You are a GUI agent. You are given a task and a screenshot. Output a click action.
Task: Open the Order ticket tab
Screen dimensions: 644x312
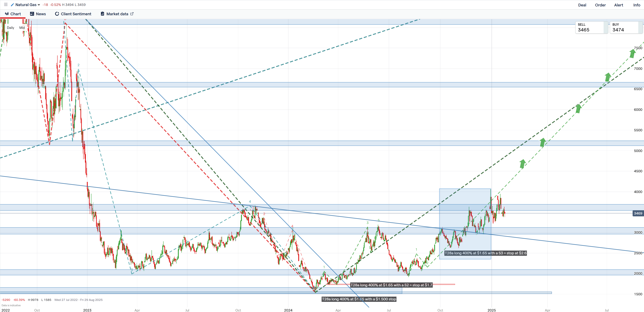point(600,5)
